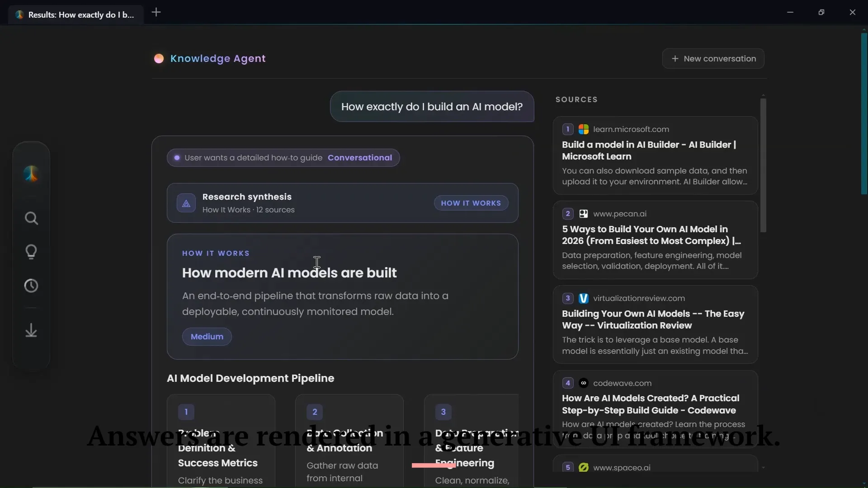The image size is (868, 488).
Task: Click source number badge 3
Action: click(x=568, y=298)
